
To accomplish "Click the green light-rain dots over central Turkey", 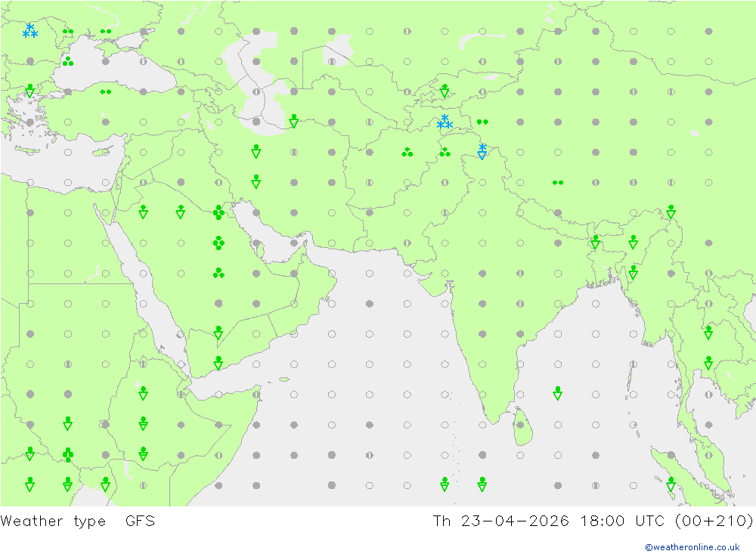I will pos(106,91).
